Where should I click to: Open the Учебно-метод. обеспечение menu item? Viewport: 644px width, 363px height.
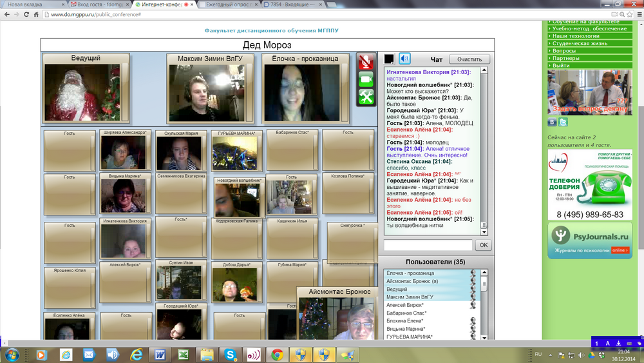click(x=589, y=29)
